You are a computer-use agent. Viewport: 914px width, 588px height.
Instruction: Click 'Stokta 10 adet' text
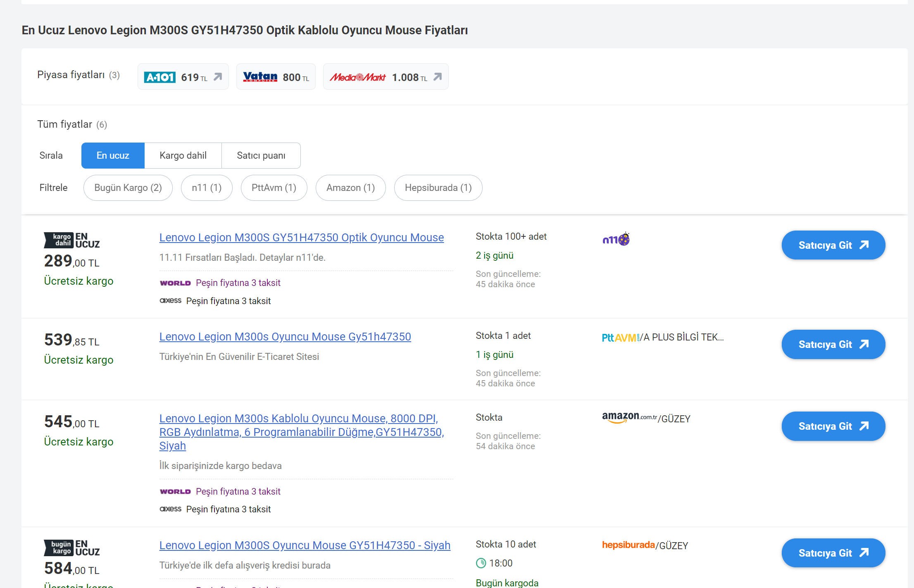506,544
